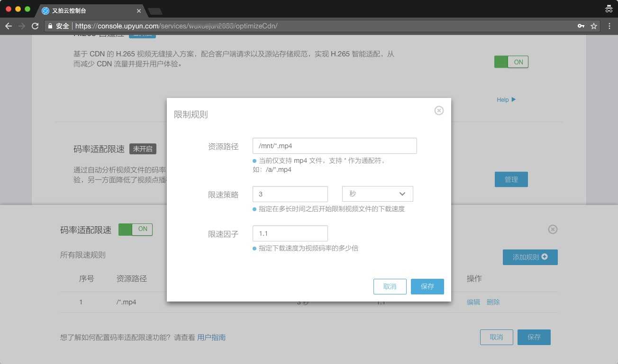618x364 pixels.
Task: Reload the page with the refresh icon
Action: coord(35,26)
